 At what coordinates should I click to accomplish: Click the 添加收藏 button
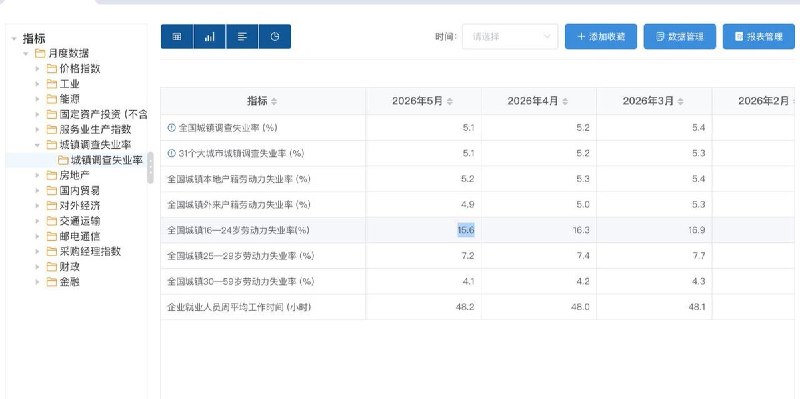pyautogui.click(x=601, y=37)
